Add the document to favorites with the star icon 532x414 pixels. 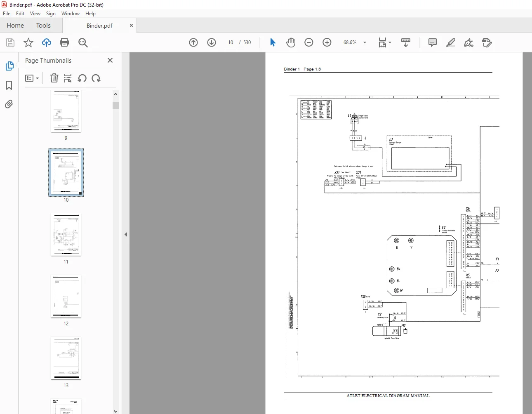point(28,42)
